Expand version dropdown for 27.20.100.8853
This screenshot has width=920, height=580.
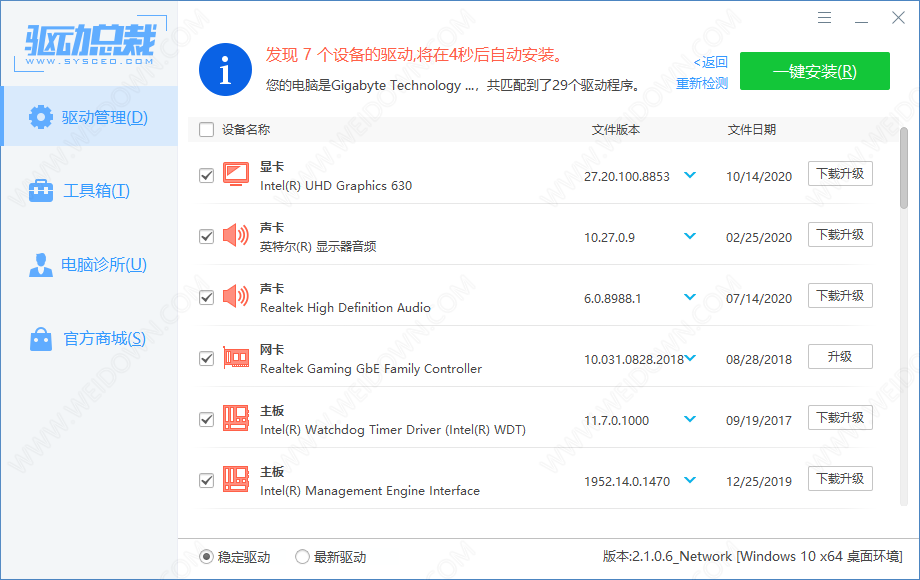(690, 175)
